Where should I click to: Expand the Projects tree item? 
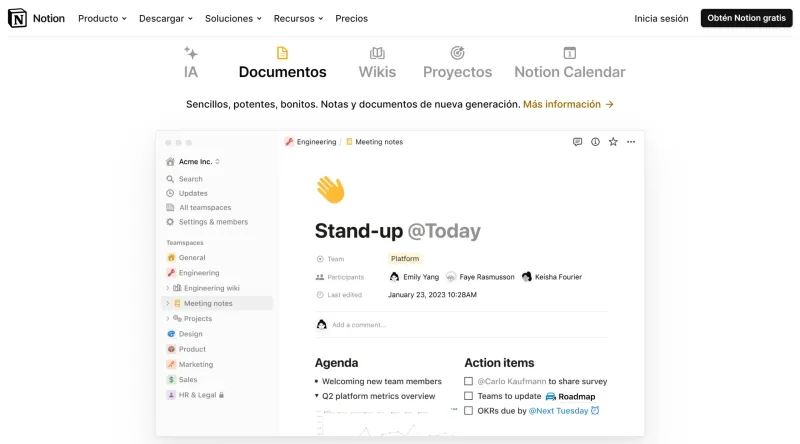[168, 319]
